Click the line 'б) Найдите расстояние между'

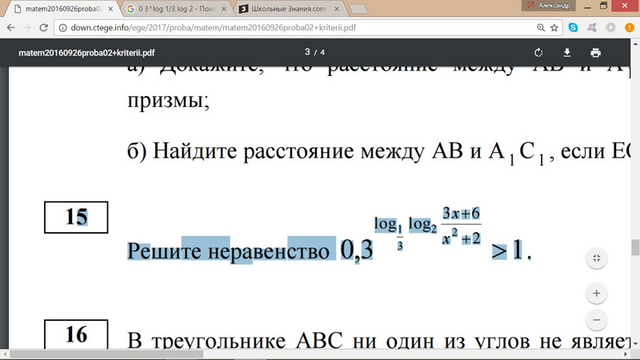tap(276, 152)
